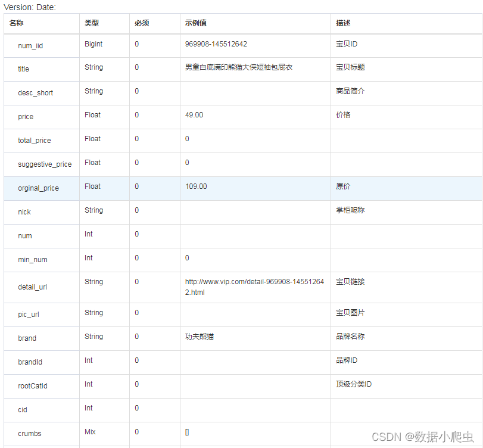Screen dimensions: 483x448
Task: Click the price example value 49.00
Action: (194, 115)
